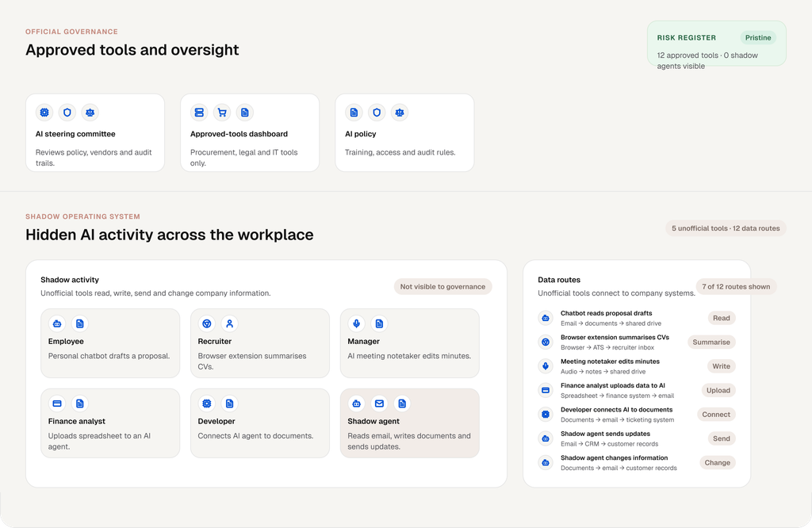Click the shield icon in AI policy card
The image size is (812, 528).
(377, 113)
